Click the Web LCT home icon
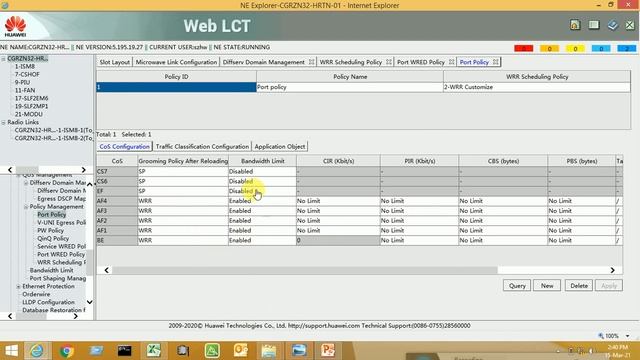 [x=575, y=25]
